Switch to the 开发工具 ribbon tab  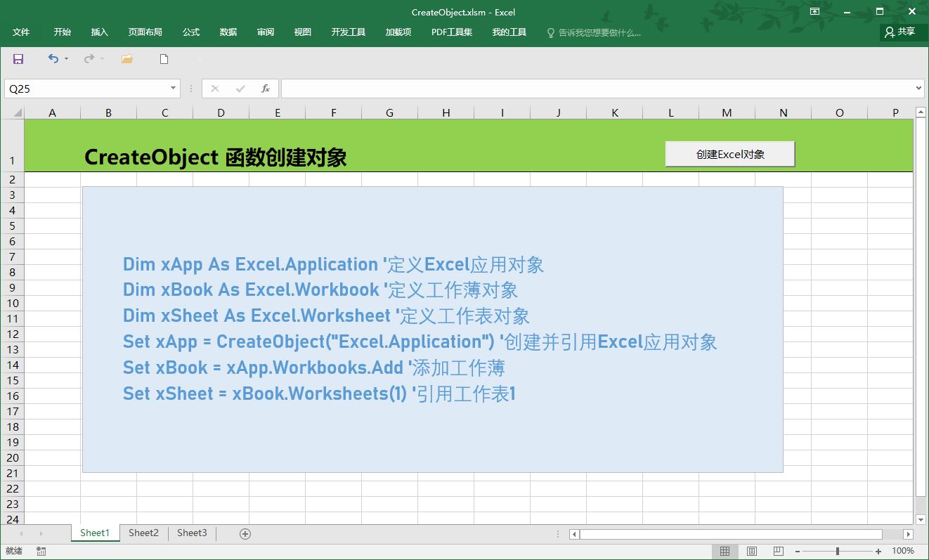click(x=347, y=32)
